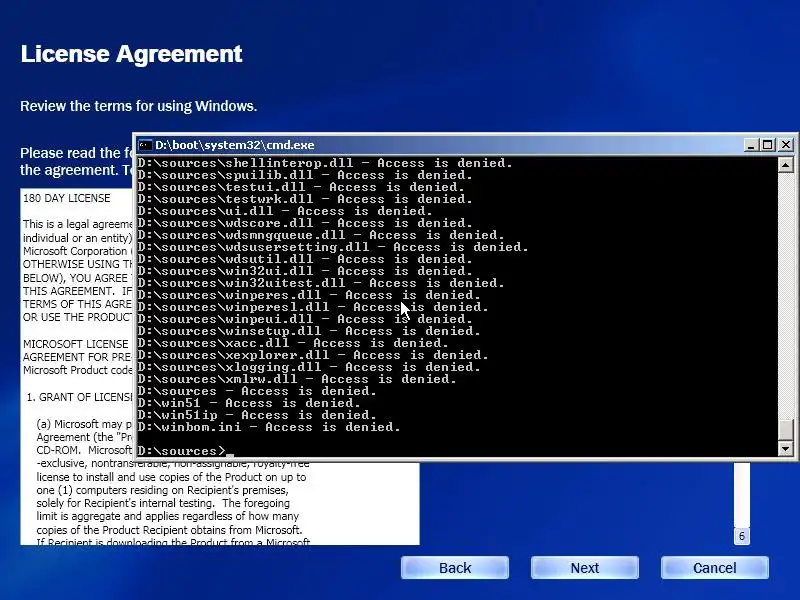Screen dimensions: 800x600
Task: Click the 'D:\sources\winpeui.dll' output line
Action: pos(305,319)
